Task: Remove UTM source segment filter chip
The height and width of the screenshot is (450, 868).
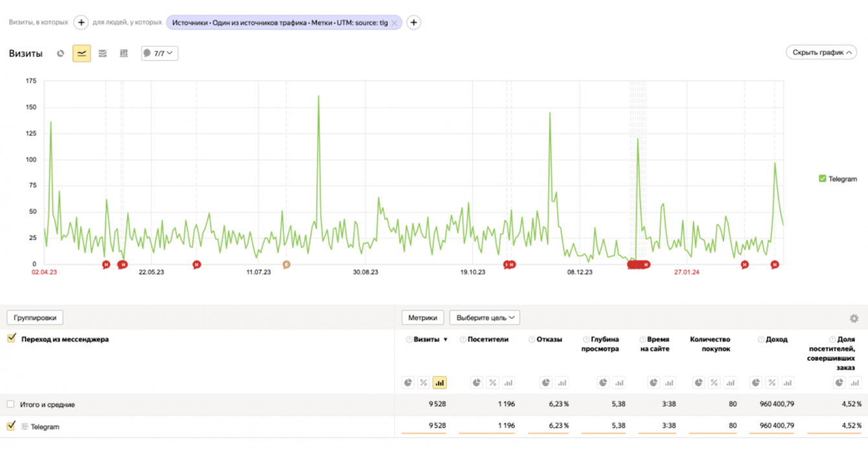Action: 394,23
